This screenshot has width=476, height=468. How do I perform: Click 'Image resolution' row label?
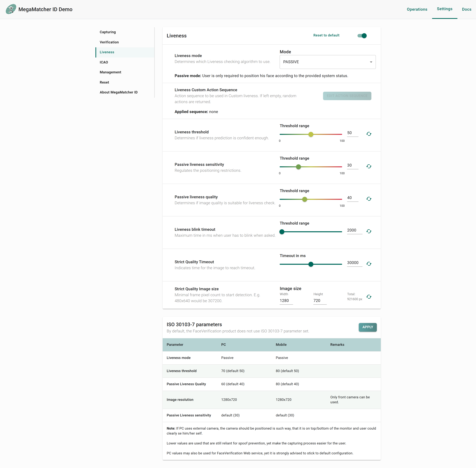tap(180, 400)
